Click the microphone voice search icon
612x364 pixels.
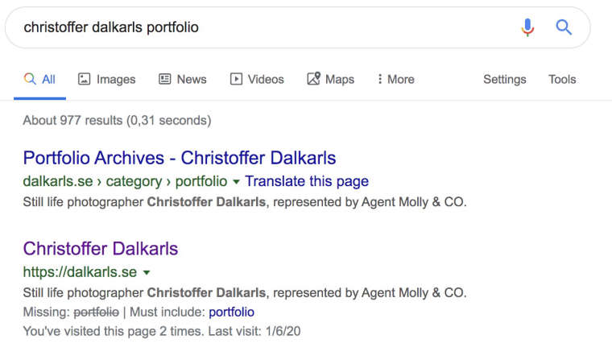click(x=527, y=27)
